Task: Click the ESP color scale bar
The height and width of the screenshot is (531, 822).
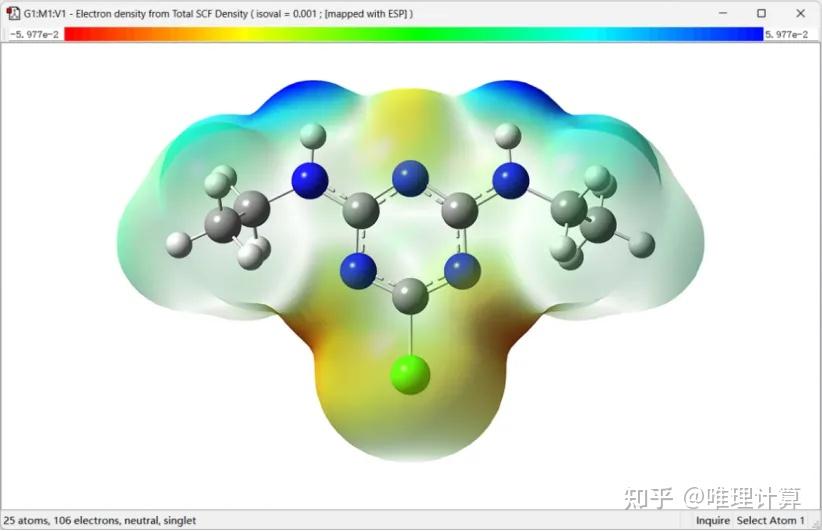Action: [414, 34]
